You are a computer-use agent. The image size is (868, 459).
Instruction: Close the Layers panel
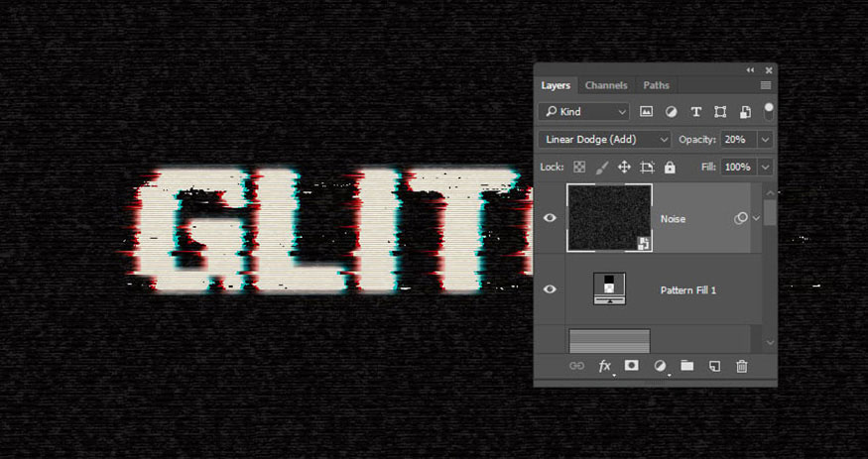tap(769, 70)
